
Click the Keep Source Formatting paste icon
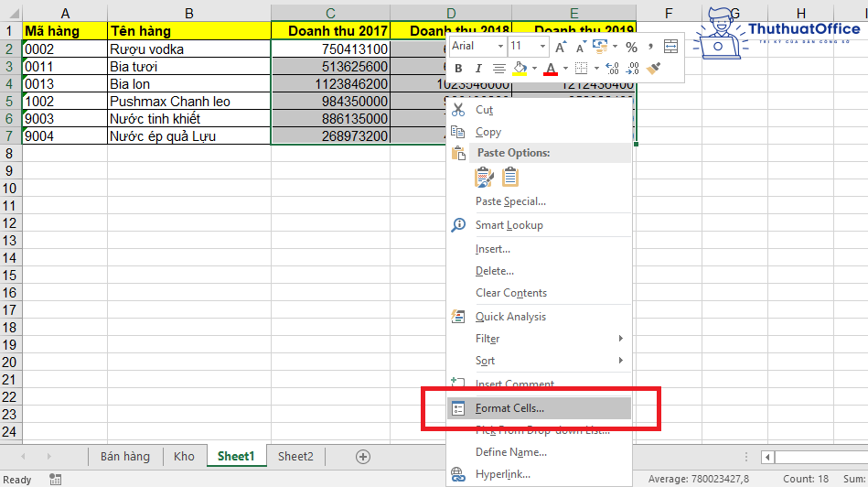point(484,178)
